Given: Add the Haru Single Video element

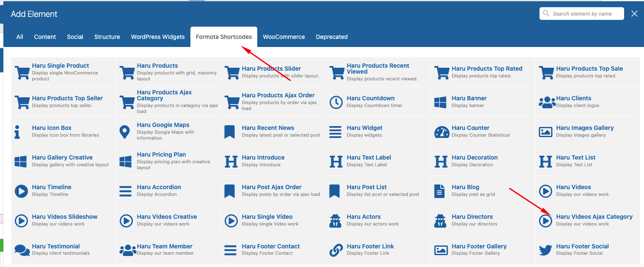Looking at the screenshot, I should tap(273, 220).
